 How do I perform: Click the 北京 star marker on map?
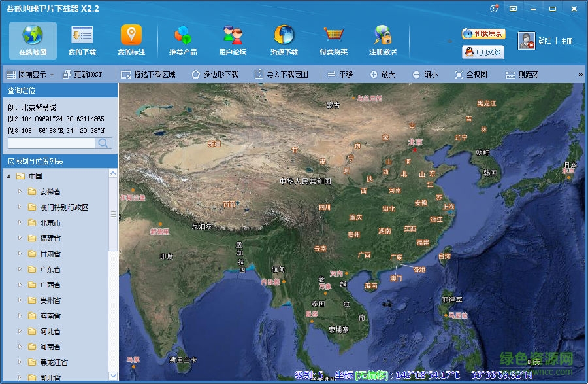tap(415, 150)
